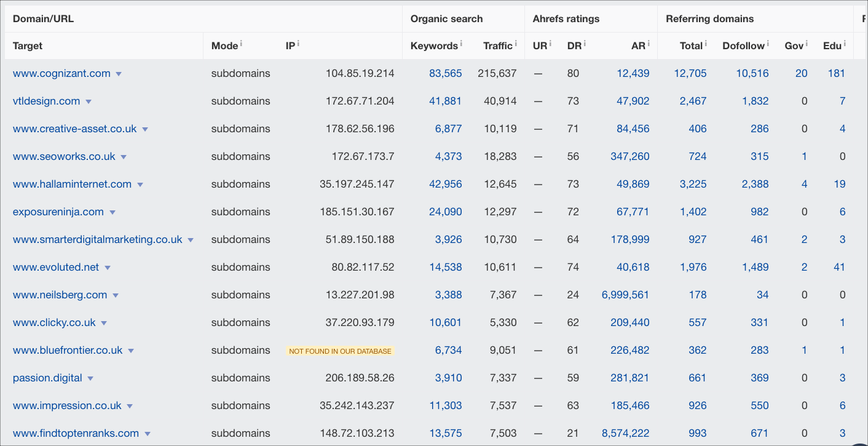Expand the www.seoworks.co.uk dropdown arrow
The image size is (868, 446).
coord(124,157)
